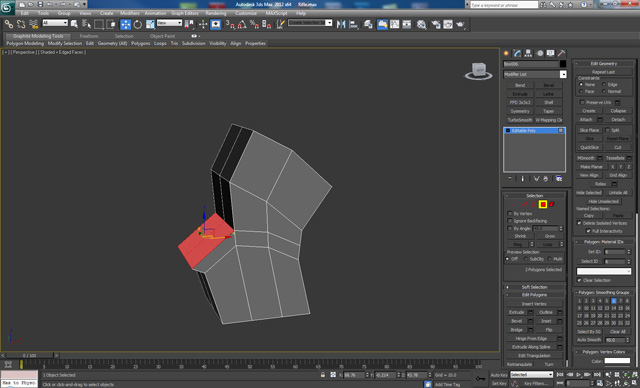The image size is (640, 388).
Task: Open Render Setup from the toolbar
Action: tap(436, 24)
